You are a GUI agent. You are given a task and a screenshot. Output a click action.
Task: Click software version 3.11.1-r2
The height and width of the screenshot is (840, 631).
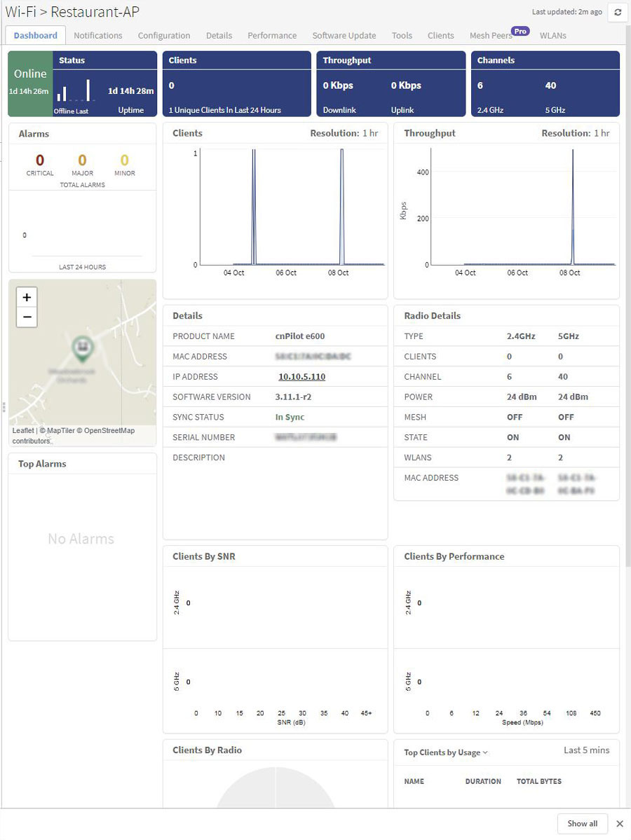tap(293, 397)
